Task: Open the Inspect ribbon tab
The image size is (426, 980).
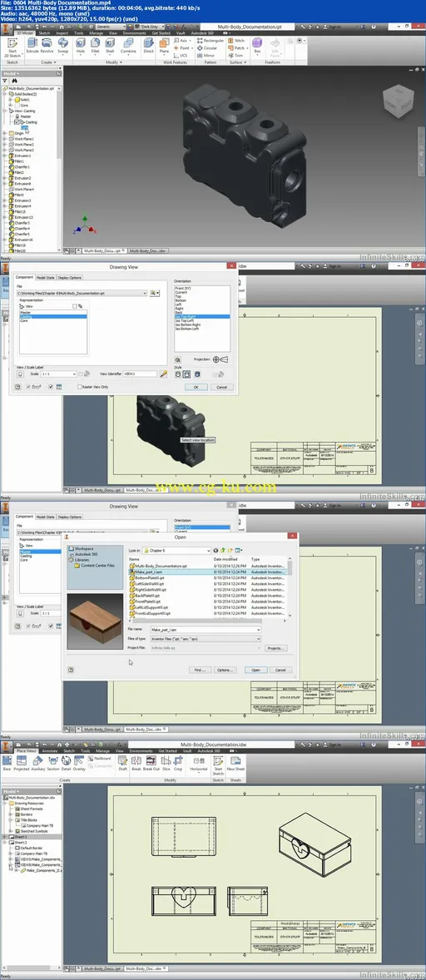Action: [x=62, y=32]
